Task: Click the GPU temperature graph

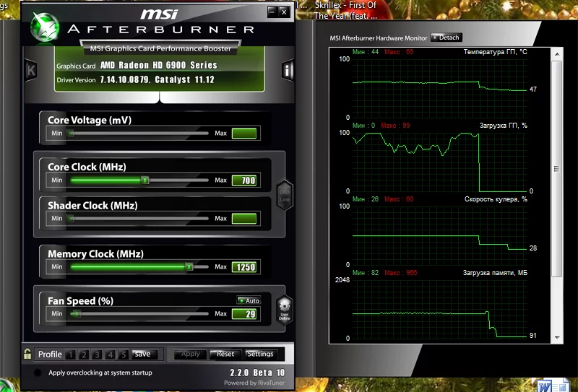Action: [439, 88]
